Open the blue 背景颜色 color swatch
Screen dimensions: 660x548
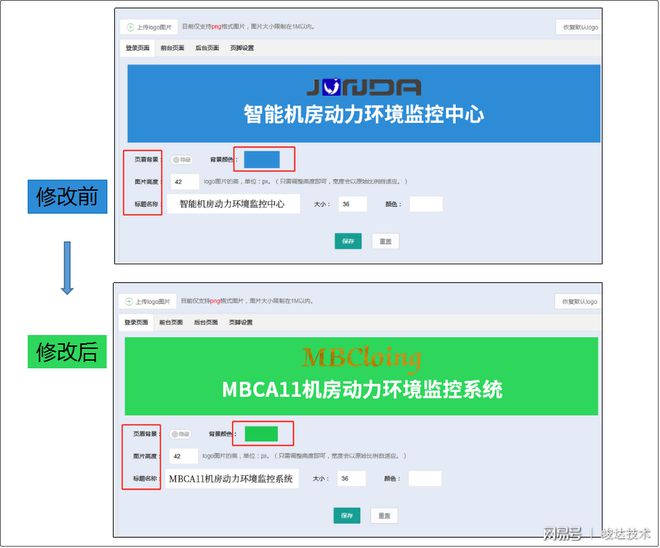[262, 160]
